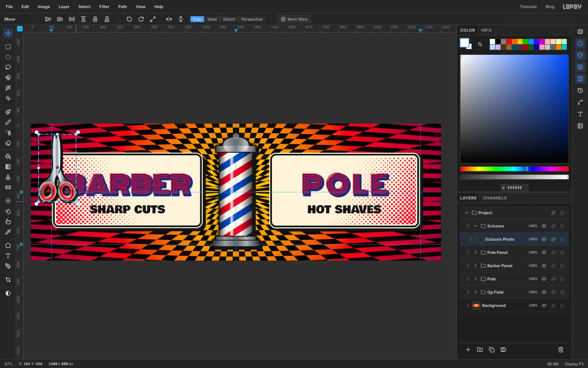Pick the red swatch in color palette
The width and height of the screenshot is (588, 368).
click(x=509, y=42)
